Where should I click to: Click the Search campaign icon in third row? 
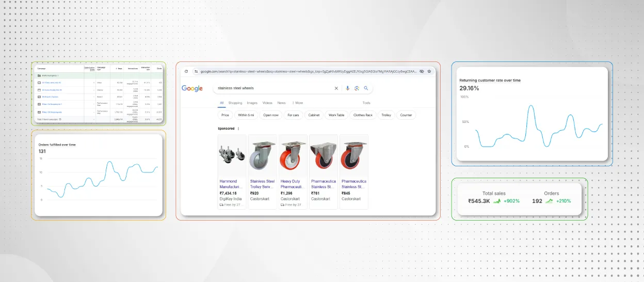(39, 97)
